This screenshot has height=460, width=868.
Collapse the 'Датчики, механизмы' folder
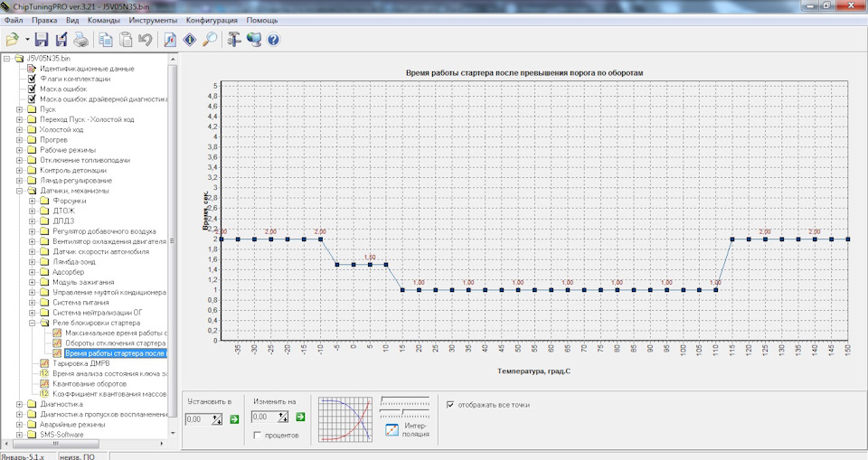coord(19,191)
